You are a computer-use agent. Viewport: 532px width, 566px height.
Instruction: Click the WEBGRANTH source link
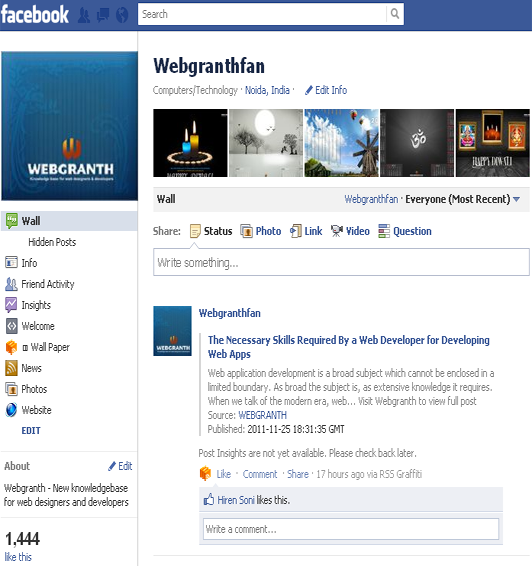coord(263,415)
